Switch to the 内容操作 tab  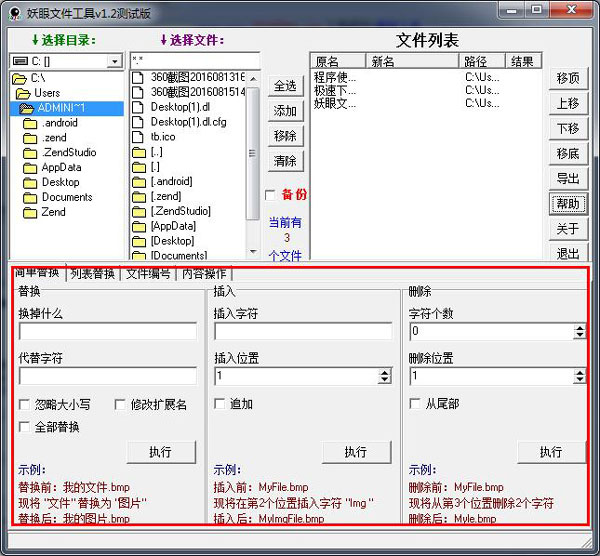click(x=204, y=273)
